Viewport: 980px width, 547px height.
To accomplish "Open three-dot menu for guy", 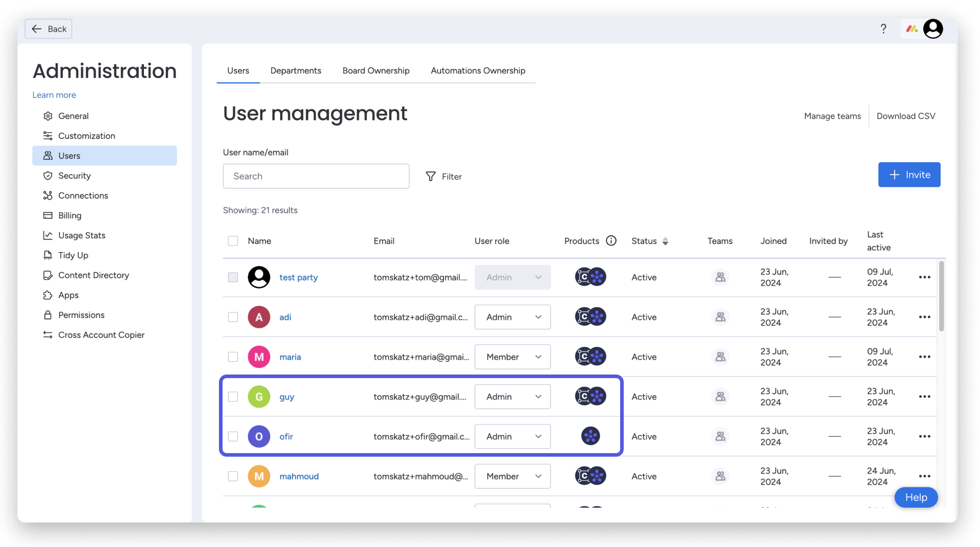I will (x=924, y=396).
